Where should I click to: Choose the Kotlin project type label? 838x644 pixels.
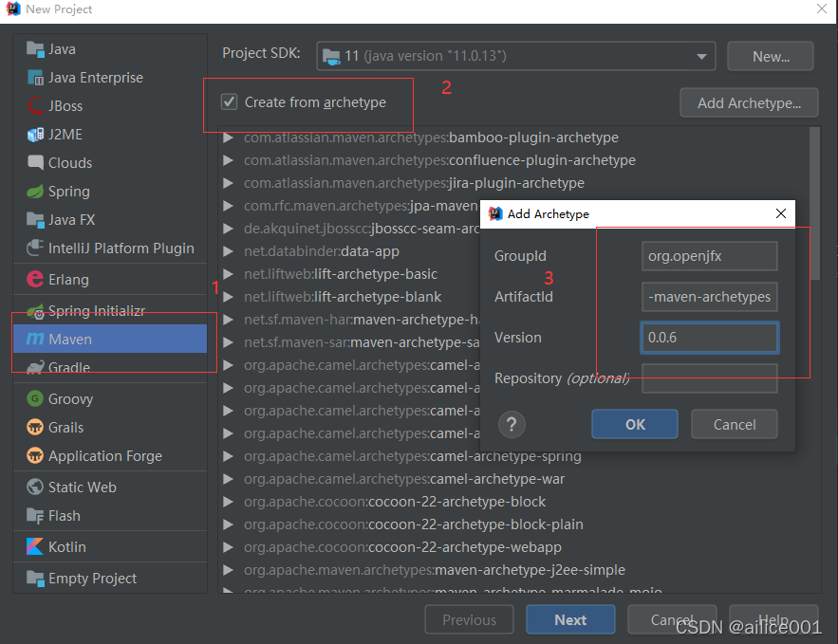click(66, 547)
